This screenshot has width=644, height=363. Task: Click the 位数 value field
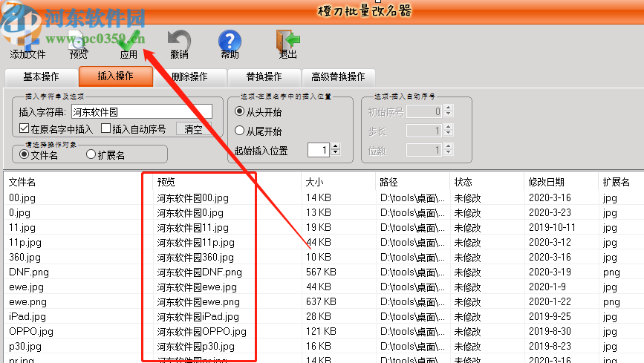[x=425, y=150]
